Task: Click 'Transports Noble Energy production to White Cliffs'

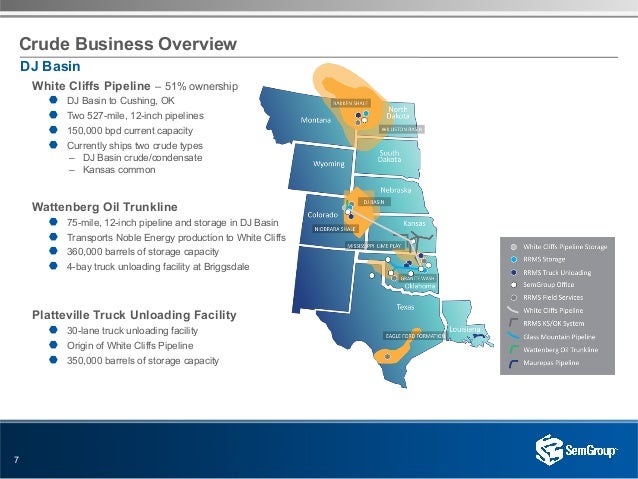Action: 177,238
